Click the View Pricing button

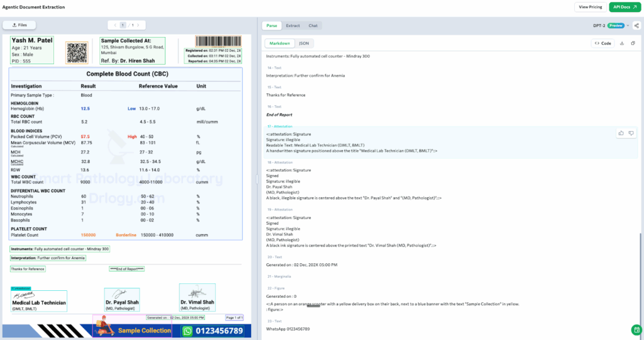coord(590,7)
